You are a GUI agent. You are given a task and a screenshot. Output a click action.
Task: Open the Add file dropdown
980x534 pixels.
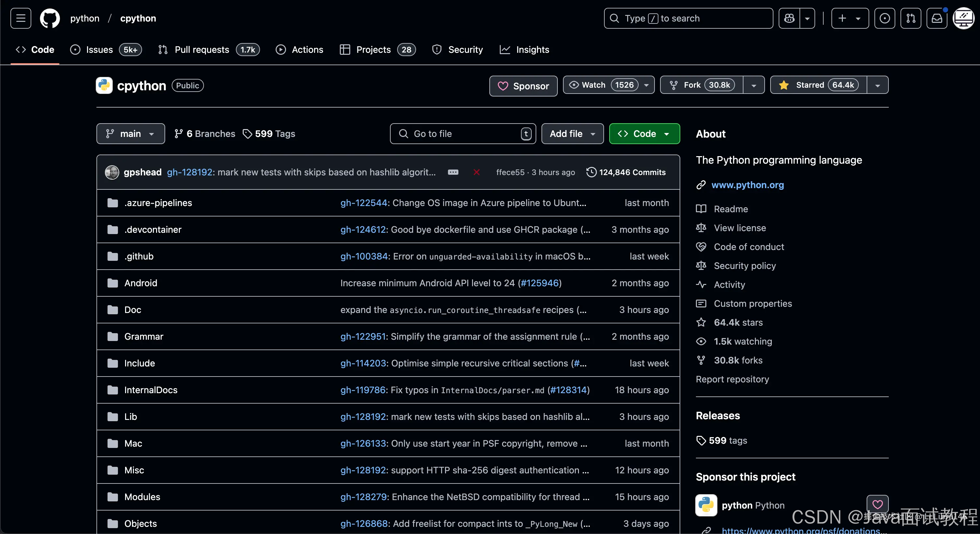572,134
